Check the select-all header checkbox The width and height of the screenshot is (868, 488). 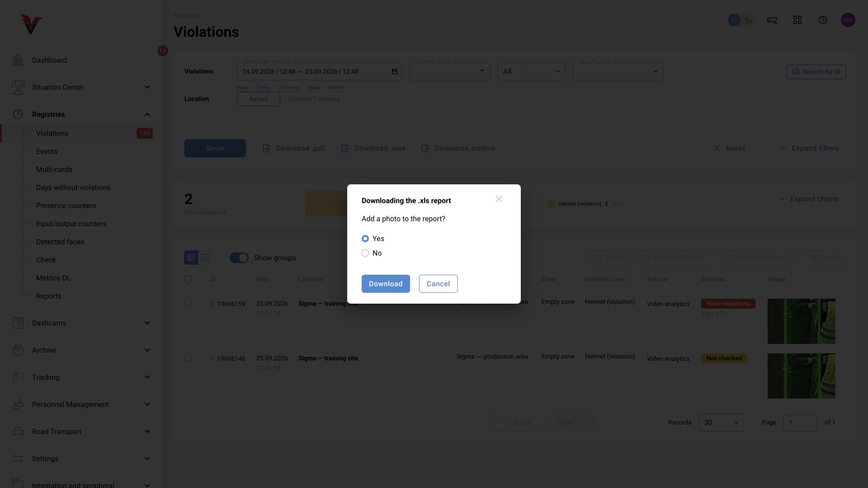[188, 279]
